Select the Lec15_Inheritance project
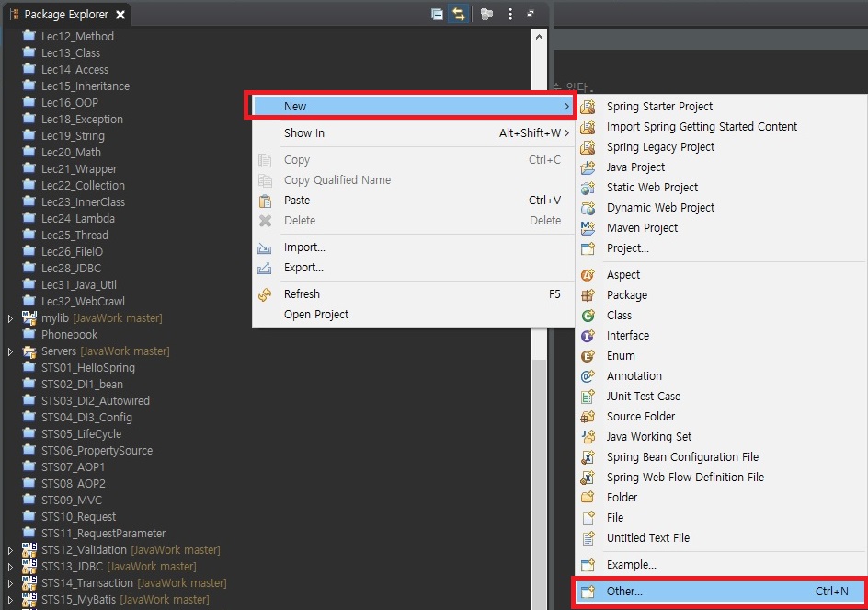The height and width of the screenshot is (610, 868). coord(86,86)
